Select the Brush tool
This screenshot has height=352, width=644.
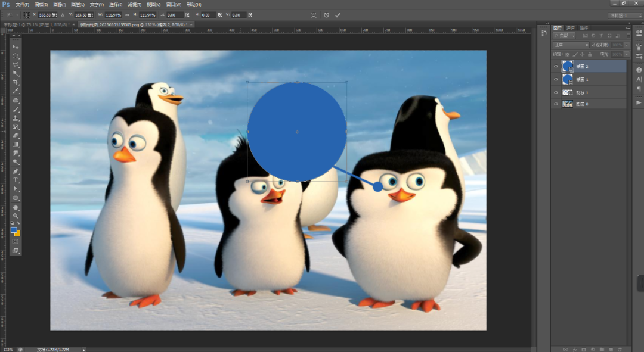pos(16,109)
